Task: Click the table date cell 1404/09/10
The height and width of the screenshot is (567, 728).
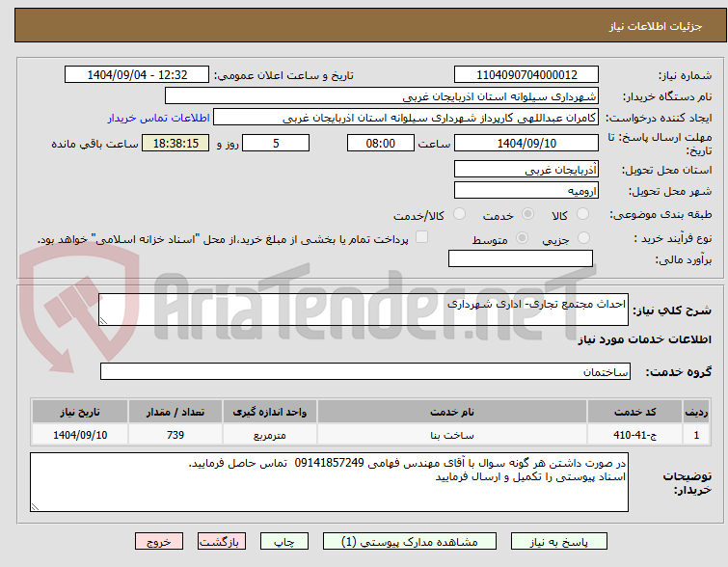Action: [80, 435]
